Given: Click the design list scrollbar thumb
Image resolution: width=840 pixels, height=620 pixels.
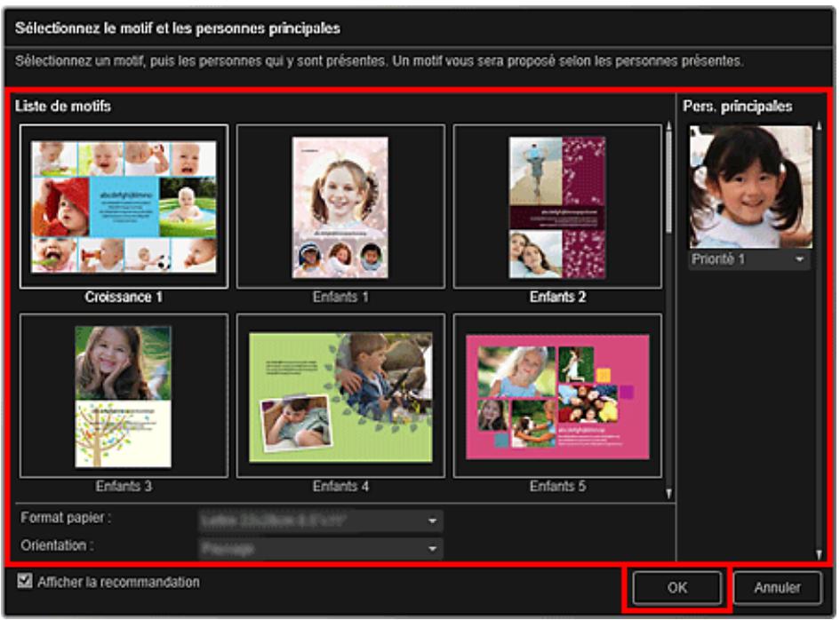Looking at the screenshot, I should point(668,178).
